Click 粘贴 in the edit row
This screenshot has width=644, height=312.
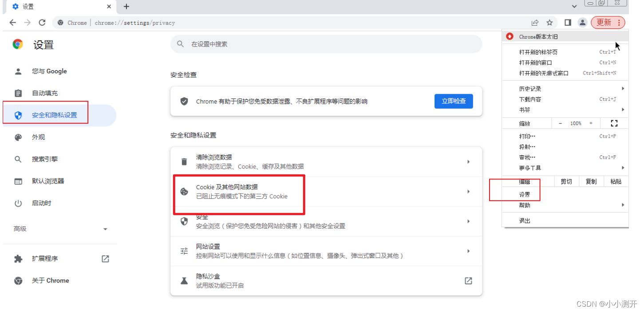[x=616, y=182]
